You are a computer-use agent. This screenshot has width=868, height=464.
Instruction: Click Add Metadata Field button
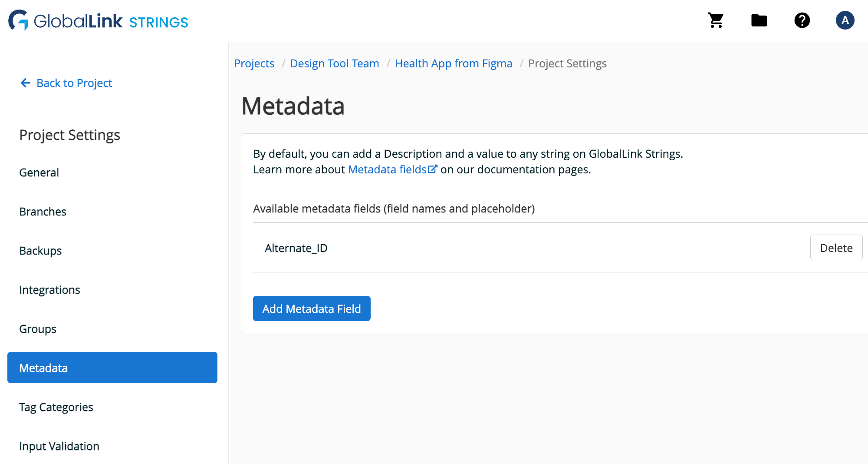pos(312,308)
